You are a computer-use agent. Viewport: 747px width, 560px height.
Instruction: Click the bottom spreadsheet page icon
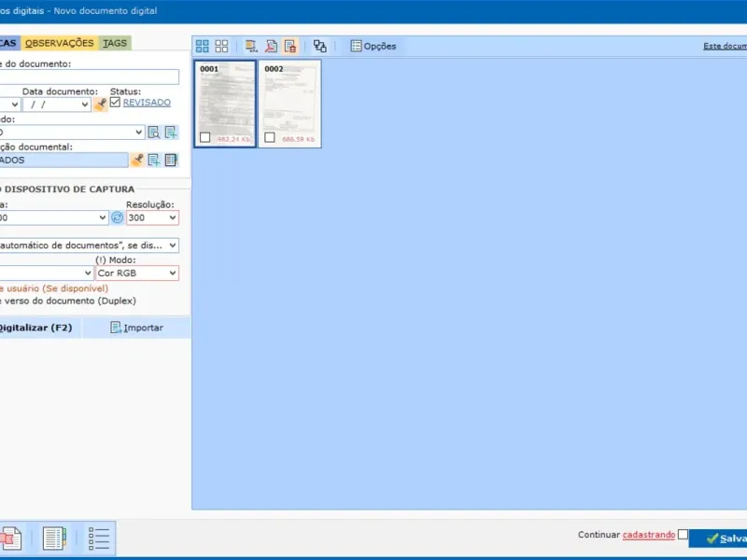coord(54,539)
